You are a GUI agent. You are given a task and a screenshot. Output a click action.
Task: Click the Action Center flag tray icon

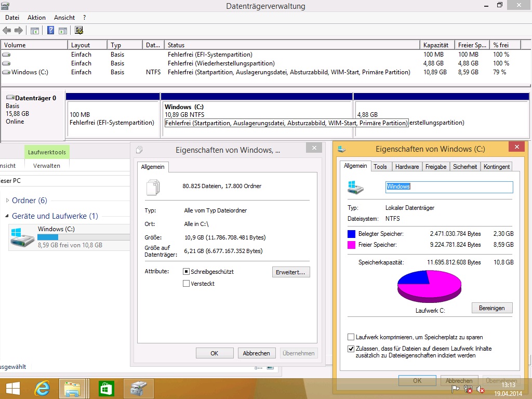point(455,390)
